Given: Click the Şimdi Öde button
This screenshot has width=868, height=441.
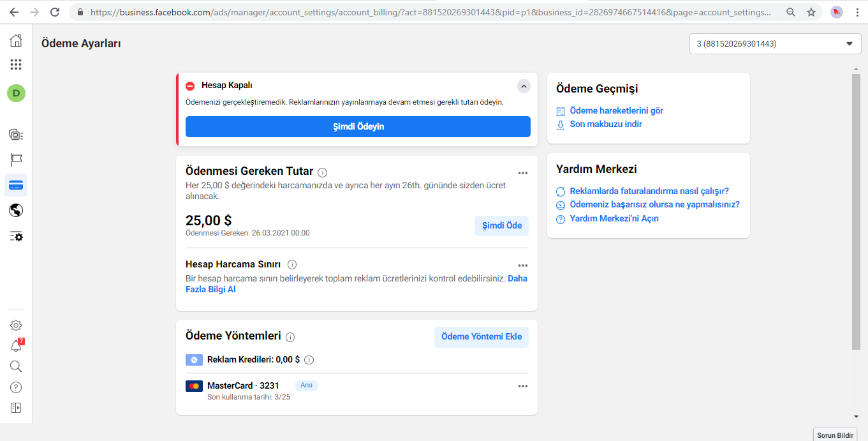Looking at the screenshot, I should [501, 225].
